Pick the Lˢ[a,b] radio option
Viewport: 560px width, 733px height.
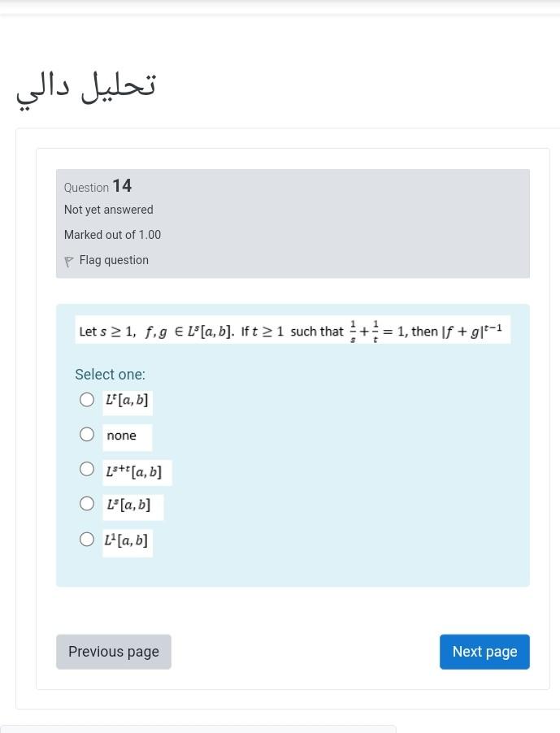pos(86,504)
